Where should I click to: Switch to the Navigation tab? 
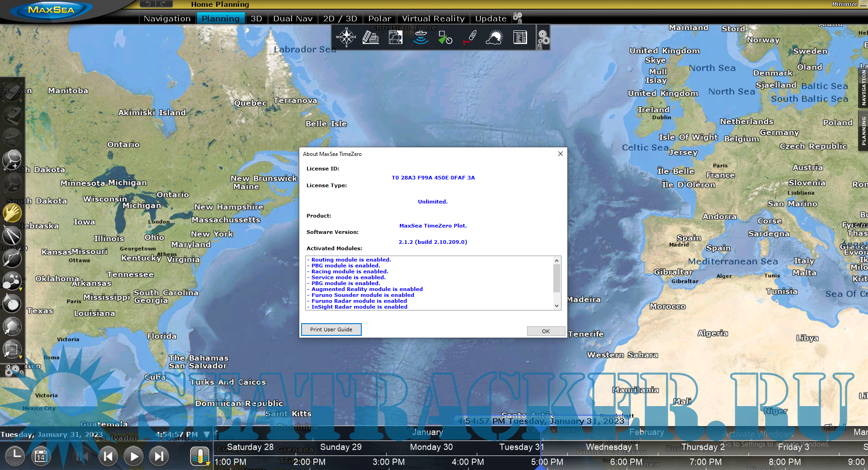pos(167,19)
